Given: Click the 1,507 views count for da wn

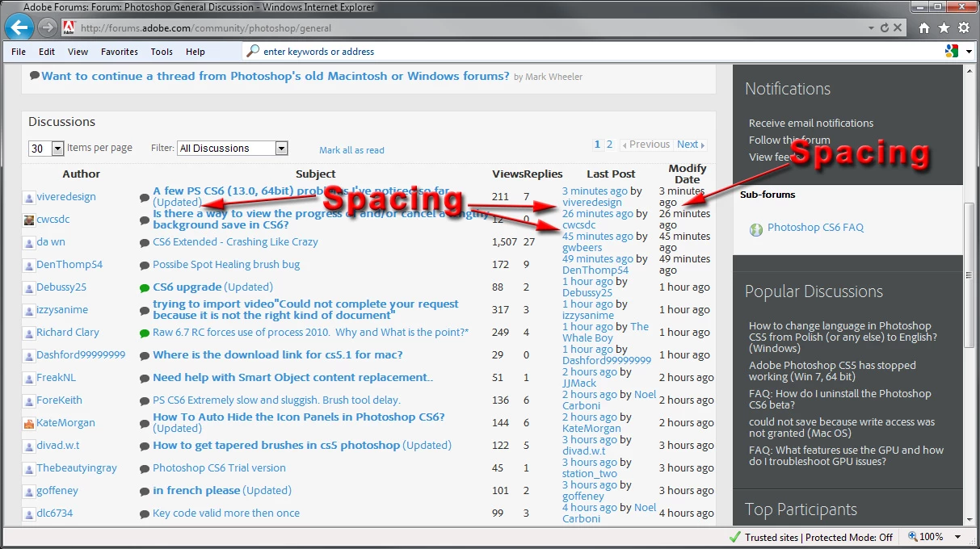Looking at the screenshot, I should tap(504, 242).
